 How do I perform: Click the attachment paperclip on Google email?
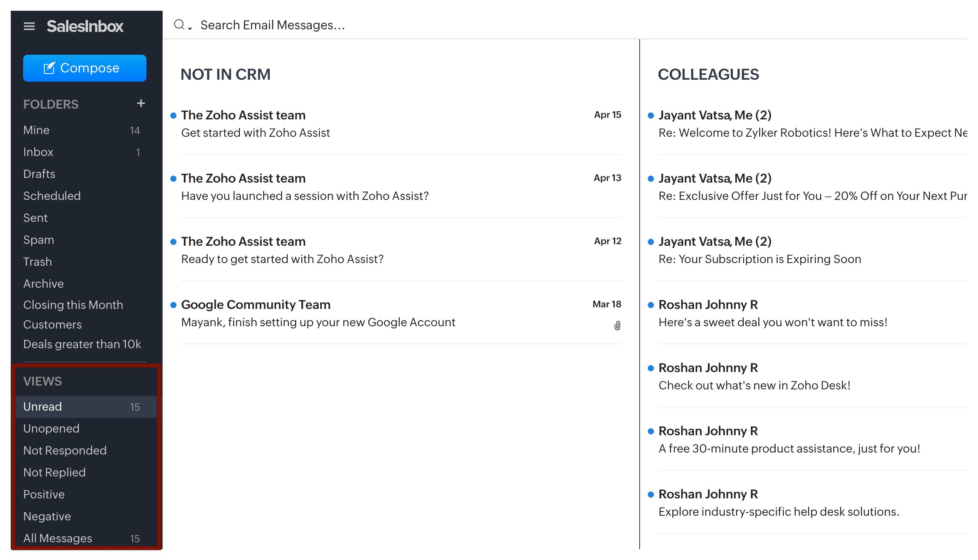click(617, 326)
